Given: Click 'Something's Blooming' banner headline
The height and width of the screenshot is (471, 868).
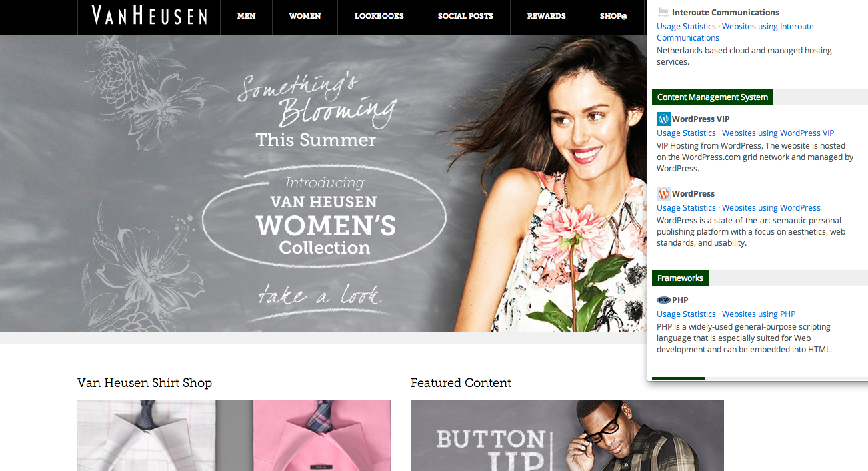Looking at the screenshot, I should pos(317,100).
